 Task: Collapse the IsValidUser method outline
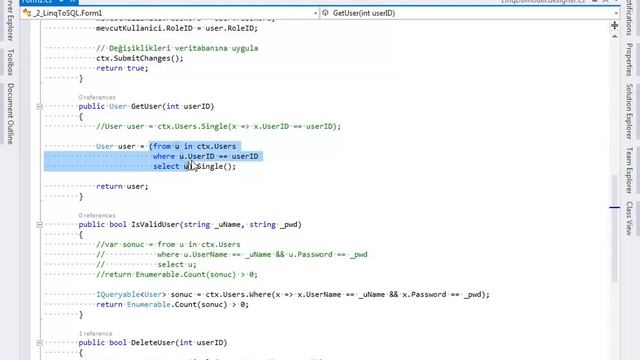point(40,224)
